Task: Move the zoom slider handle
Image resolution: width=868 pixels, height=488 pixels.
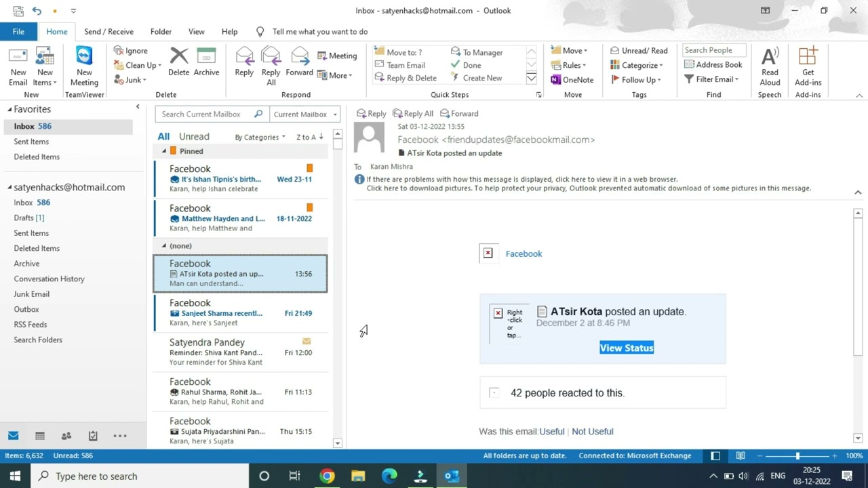Action: (x=797, y=455)
